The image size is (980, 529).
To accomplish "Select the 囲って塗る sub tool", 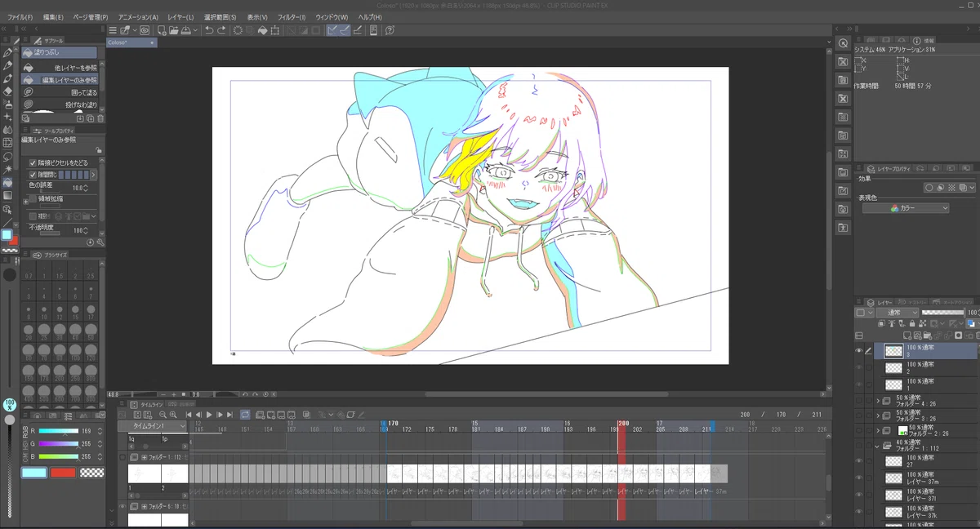I will pyautogui.click(x=60, y=92).
